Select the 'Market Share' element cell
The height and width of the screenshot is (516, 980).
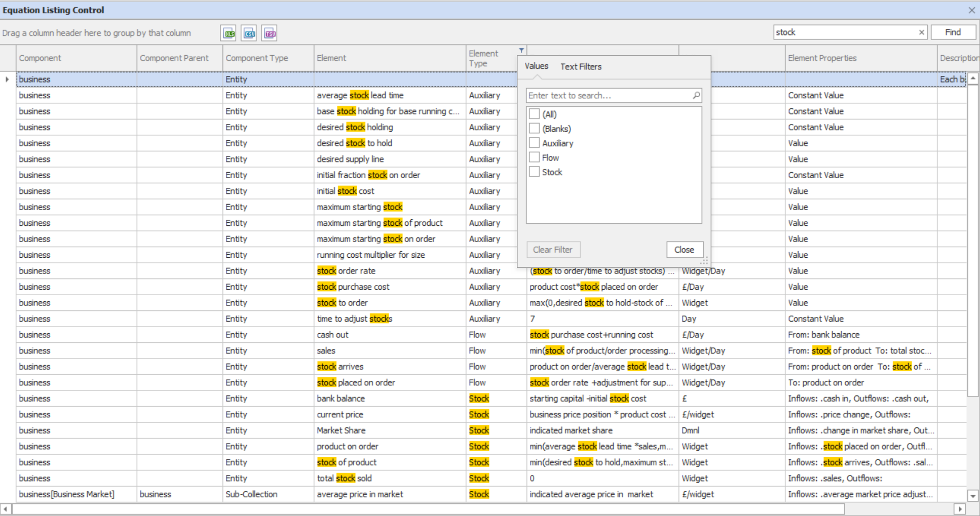pos(390,430)
